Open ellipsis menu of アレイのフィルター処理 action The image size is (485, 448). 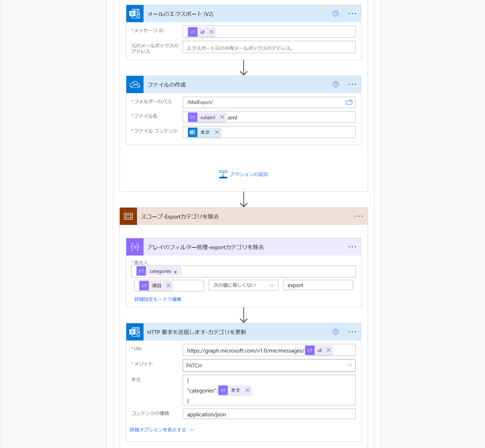(x=352, y=247)
